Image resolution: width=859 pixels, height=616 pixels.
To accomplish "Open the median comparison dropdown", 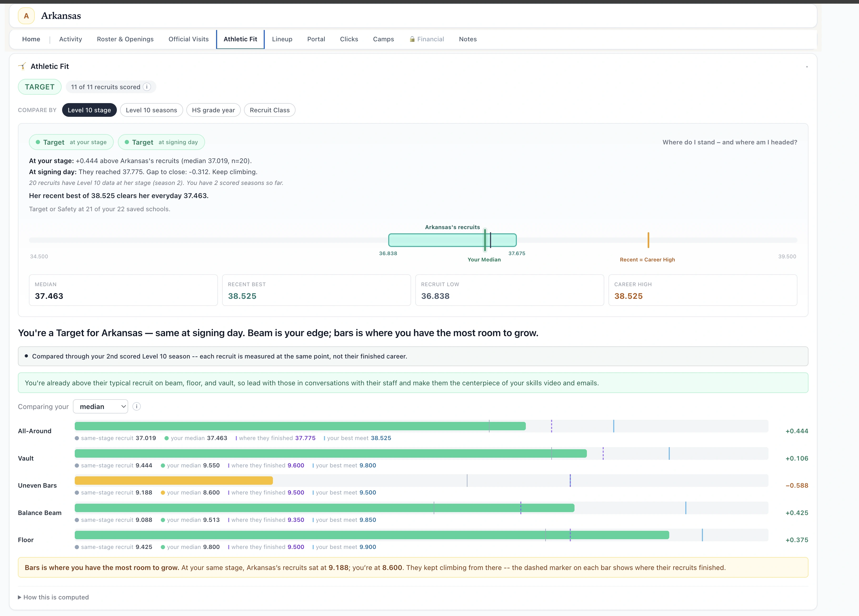I will (100, 407).
